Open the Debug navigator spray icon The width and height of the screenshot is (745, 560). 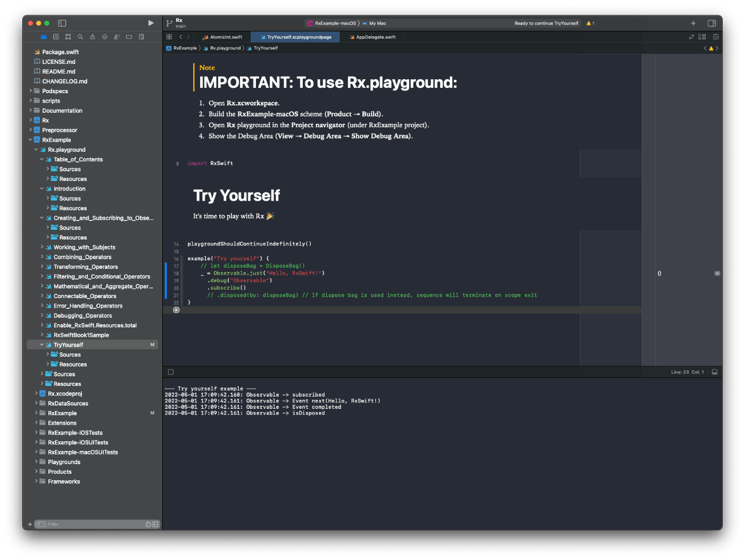[117, 37]
